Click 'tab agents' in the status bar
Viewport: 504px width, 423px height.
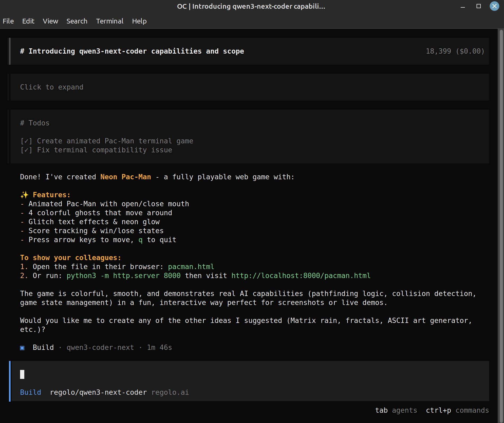[396, 410]
